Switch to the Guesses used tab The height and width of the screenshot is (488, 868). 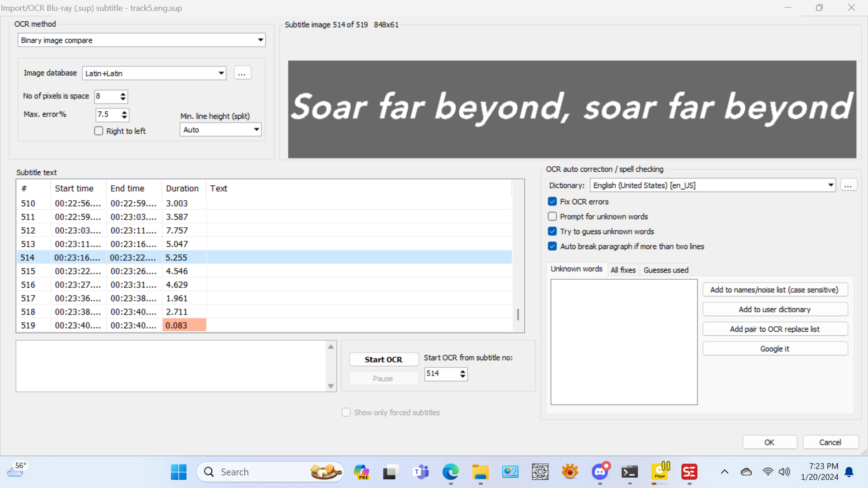(x=666, y=270)
